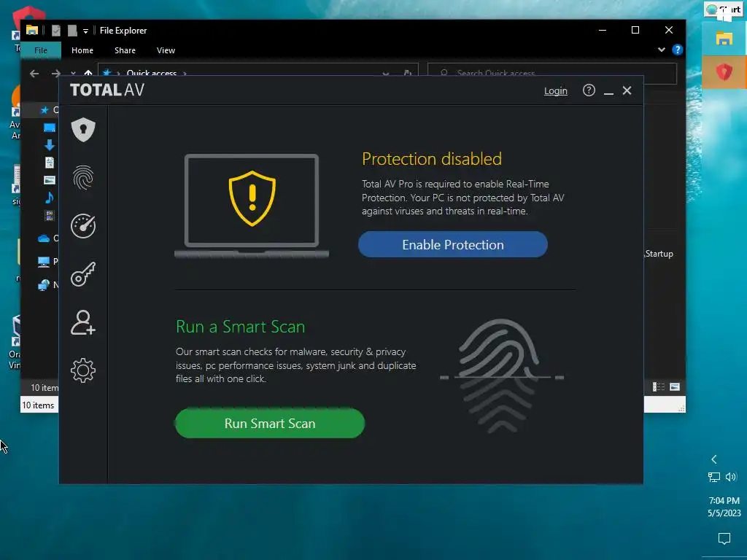Open the notification center icon

[724, 539]
